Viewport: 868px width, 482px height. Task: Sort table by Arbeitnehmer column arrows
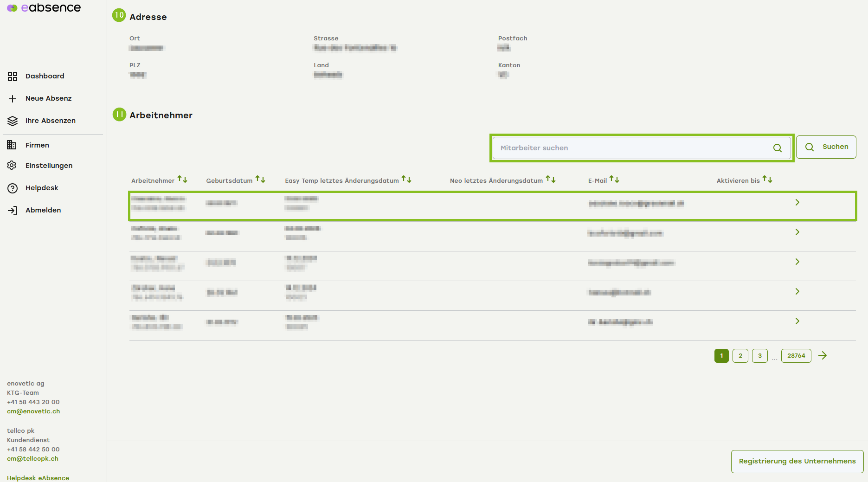click(x=182, y=180)
